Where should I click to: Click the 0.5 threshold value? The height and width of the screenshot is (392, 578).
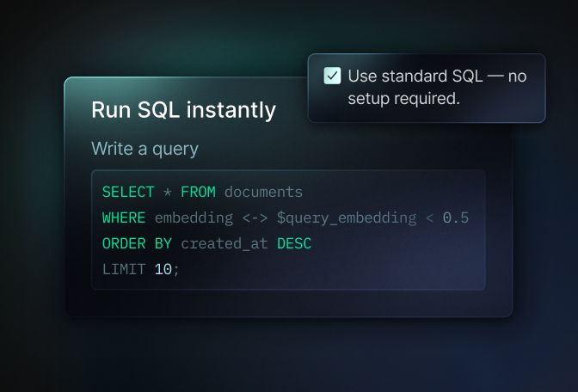coord(456,217)
